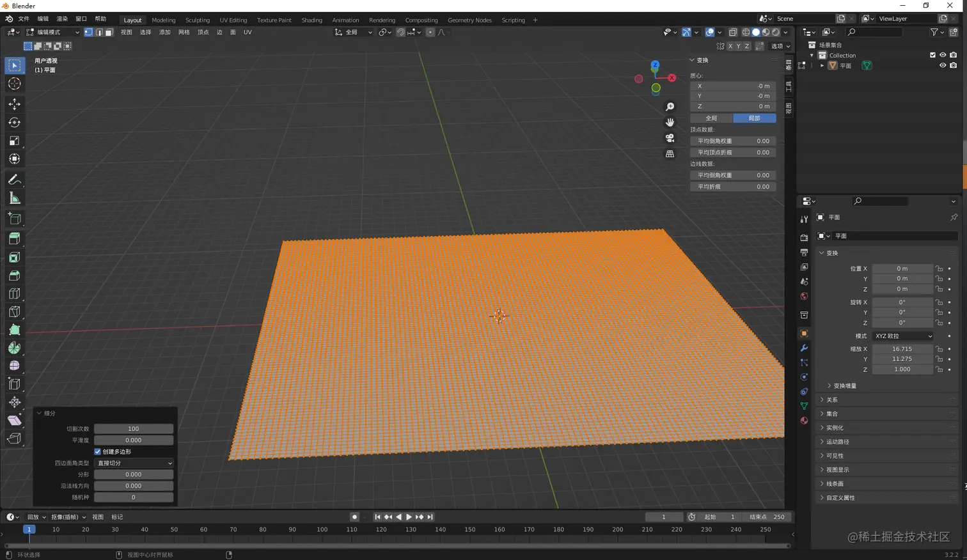Select the Measure tool
Viewport: 967px width, 560px height.
[14, 198]
